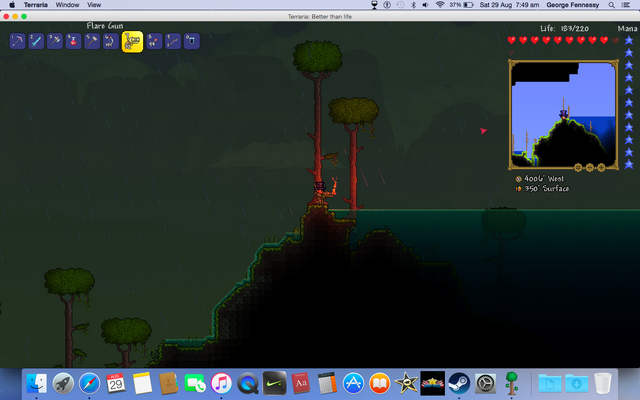Click the Life: 183/220 label
The width and height of the screenshot is (640, 400).
point(564,29)
